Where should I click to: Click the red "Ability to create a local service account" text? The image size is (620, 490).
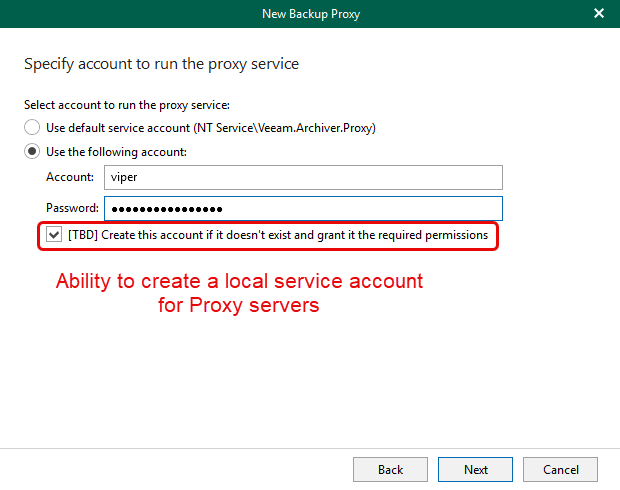(239, 282)
